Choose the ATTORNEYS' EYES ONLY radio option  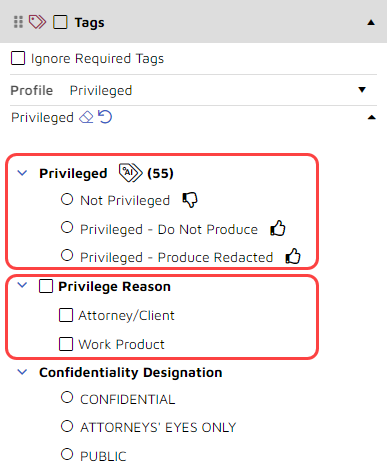tap(67, 426)
